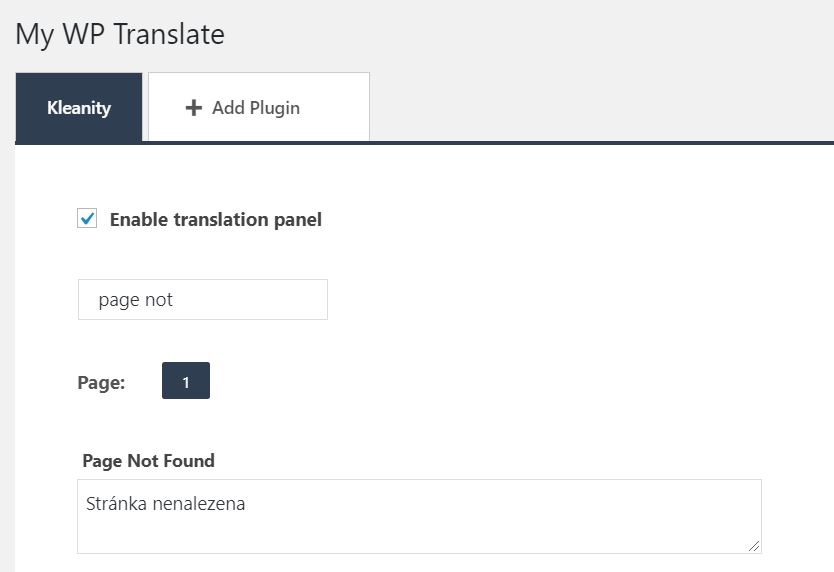Click the 'Enable translation panel' label text

point(215,220)
